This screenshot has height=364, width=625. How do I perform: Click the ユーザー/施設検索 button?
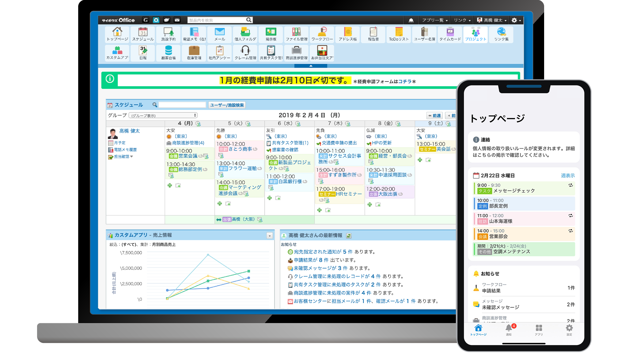point(227,105)
